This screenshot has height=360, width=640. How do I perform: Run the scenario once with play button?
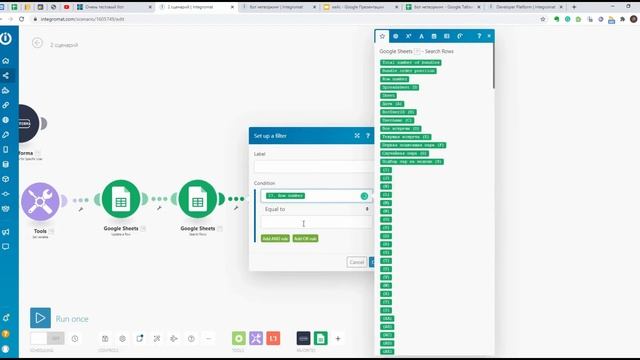coord(40,318)
